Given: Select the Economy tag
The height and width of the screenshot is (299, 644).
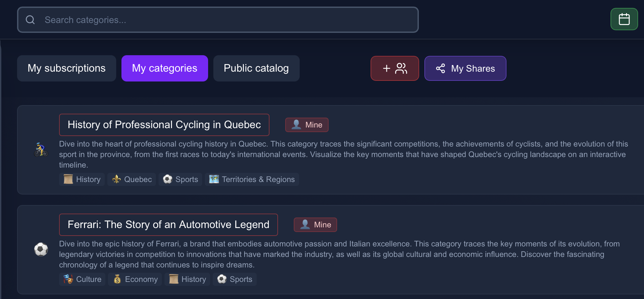Looking at the screenshot, I should coord(135,279).
